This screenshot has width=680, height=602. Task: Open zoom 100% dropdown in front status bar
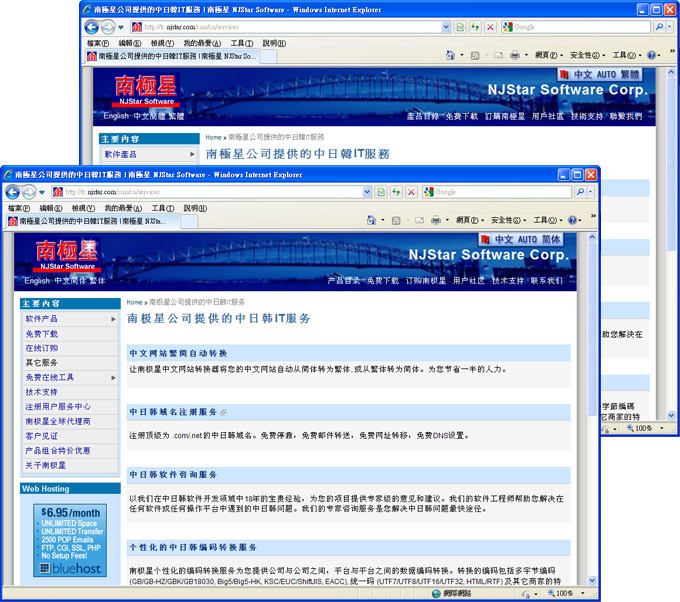582,593
